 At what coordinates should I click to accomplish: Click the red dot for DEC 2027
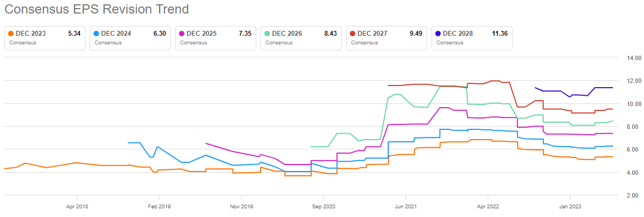[x=353, y=34]
